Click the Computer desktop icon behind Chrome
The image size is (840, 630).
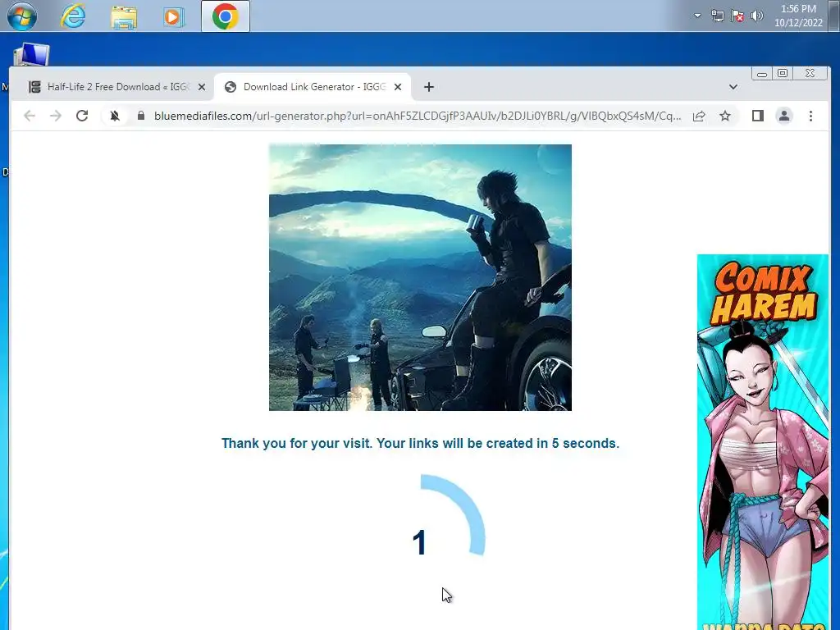tap(31, 55)
